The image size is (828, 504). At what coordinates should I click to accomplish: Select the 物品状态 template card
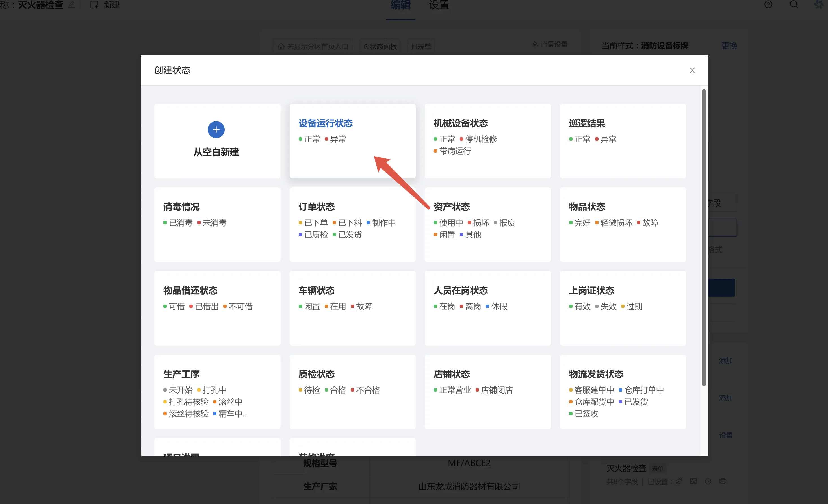623,224
